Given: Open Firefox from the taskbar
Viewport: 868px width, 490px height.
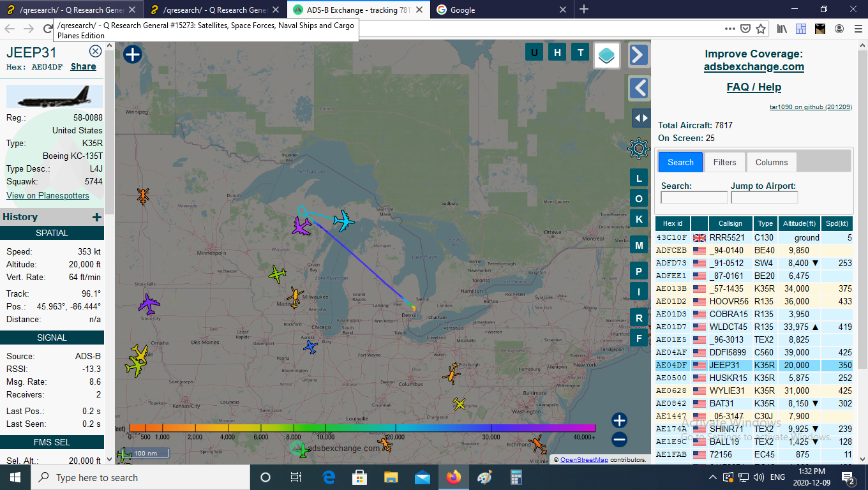Looking at the screenshot, I should point(454,477).
